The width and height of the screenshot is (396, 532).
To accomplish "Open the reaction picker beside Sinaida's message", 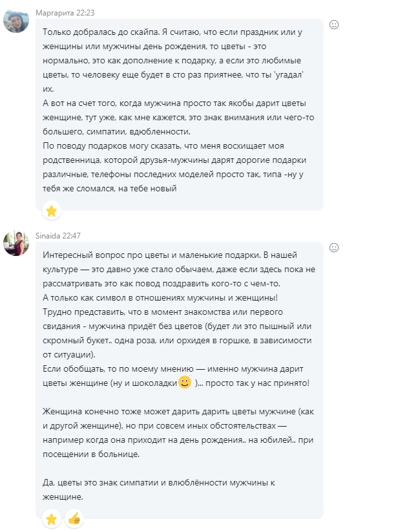I will coord(334,247).
